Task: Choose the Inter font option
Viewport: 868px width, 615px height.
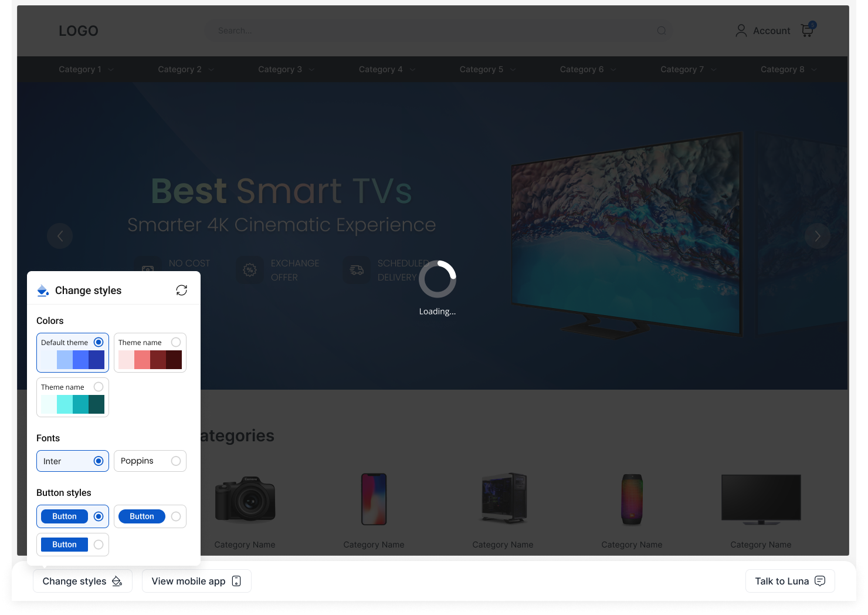Action: pyautogui.click(x=73, y=461)
